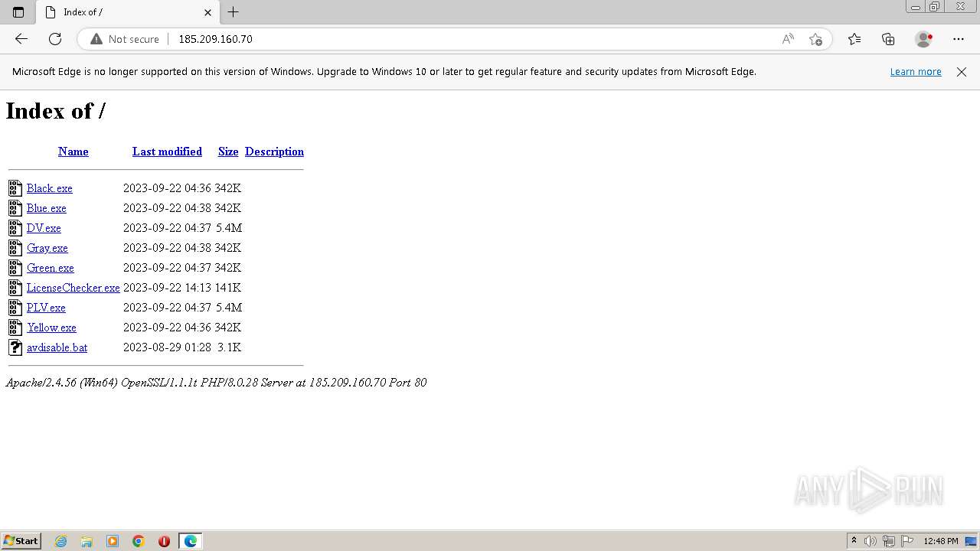The width and height of the screenshot is (980, 551).
Task: Open the Collections icon
Action: [888, 39]
